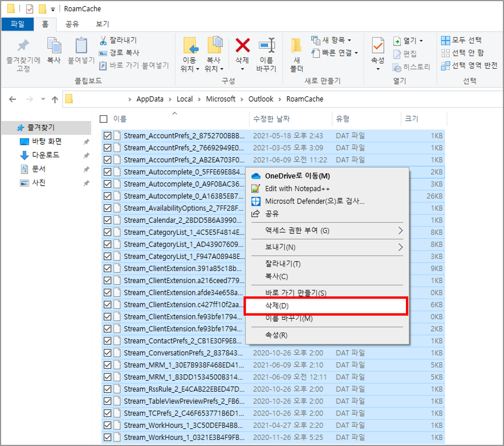Click the Forward navigation arrow
The height and width of the screenshot is (446, 504).
30,99
